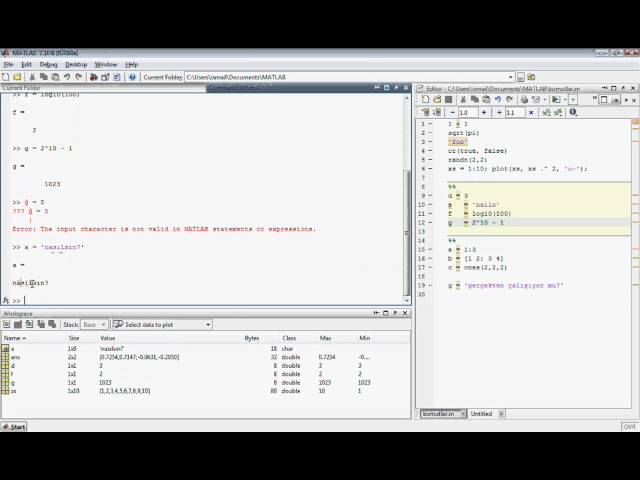Image resolution: width=640 pixels, height=480 pixels.
Task: Click the Editor toolbar Save icon
Action: pos(448,99)
